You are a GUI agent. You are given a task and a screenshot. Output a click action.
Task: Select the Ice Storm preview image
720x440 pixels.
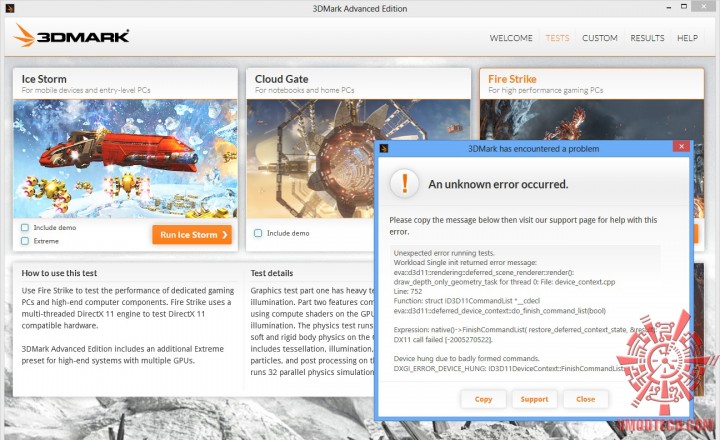(x=125, y=159)
